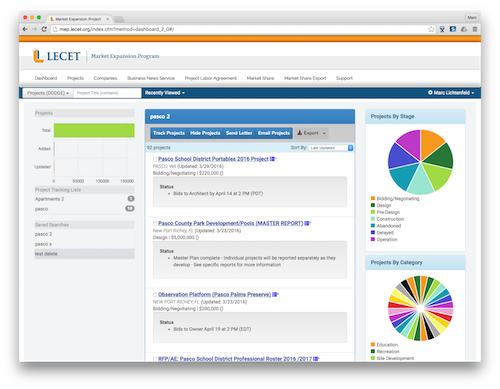This screenshot has width=500, height=389.
Task: Click the Track Projects button
Action: pyautogui.click(x=169, y=133)
